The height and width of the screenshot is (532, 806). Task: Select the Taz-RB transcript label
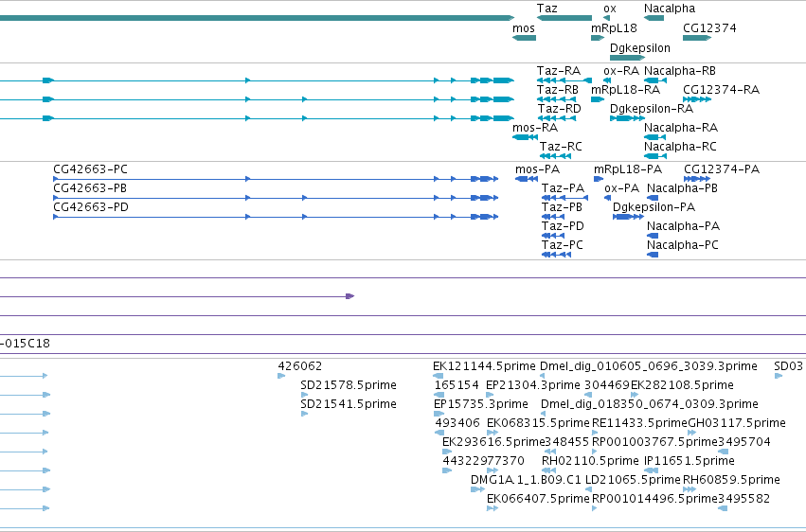coord(558,90)
